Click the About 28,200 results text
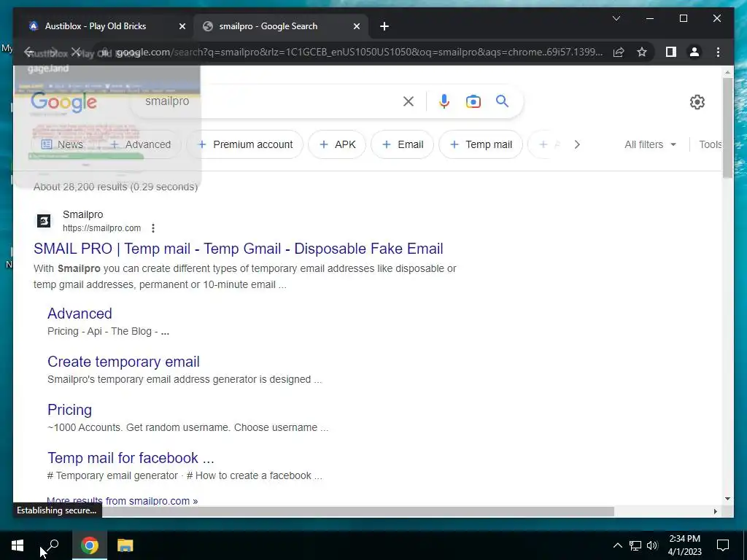The width and height of the screenshot is (747, 560). click(x=115, y=187)
